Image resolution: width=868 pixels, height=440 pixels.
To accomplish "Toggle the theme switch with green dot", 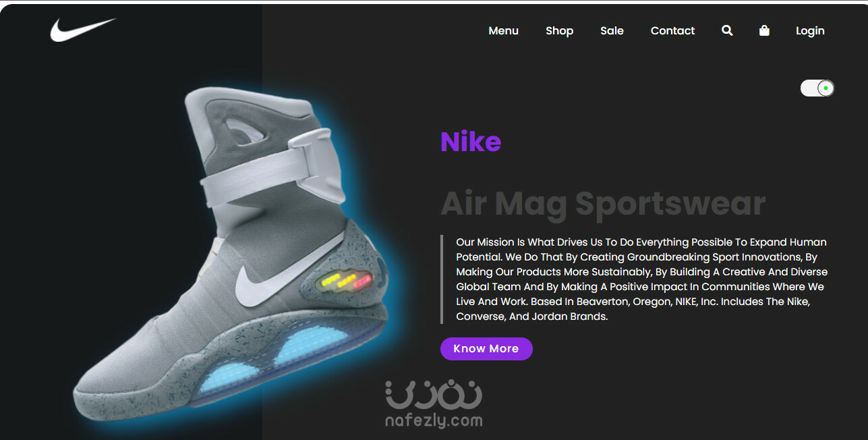I will (x=817, y=88).
